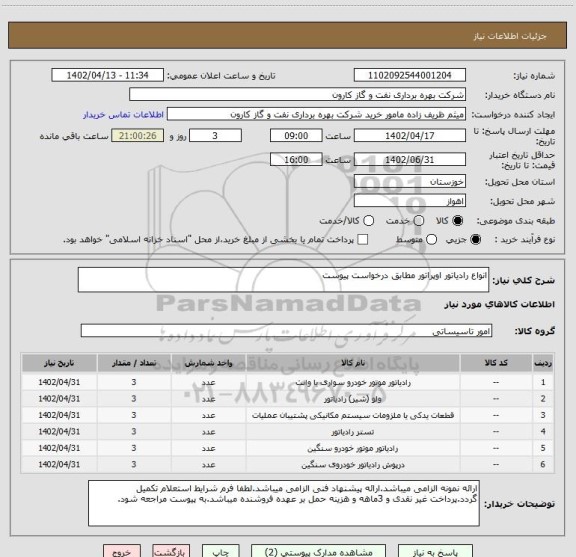Screen dimensions: 576x557
Task: Select the کالا radio button
Action: pos(458,220)
